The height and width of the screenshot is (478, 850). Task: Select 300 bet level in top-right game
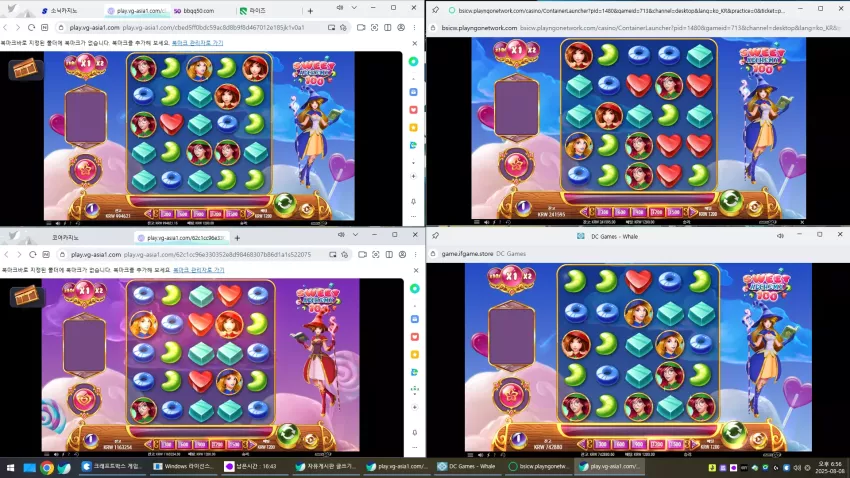coord(603,212)
